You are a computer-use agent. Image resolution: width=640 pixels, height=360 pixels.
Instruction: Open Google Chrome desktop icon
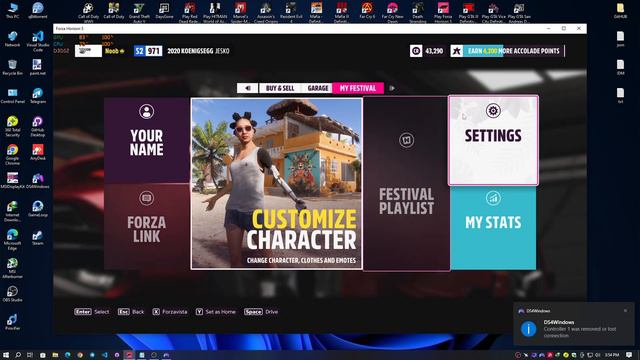[13, 153]
